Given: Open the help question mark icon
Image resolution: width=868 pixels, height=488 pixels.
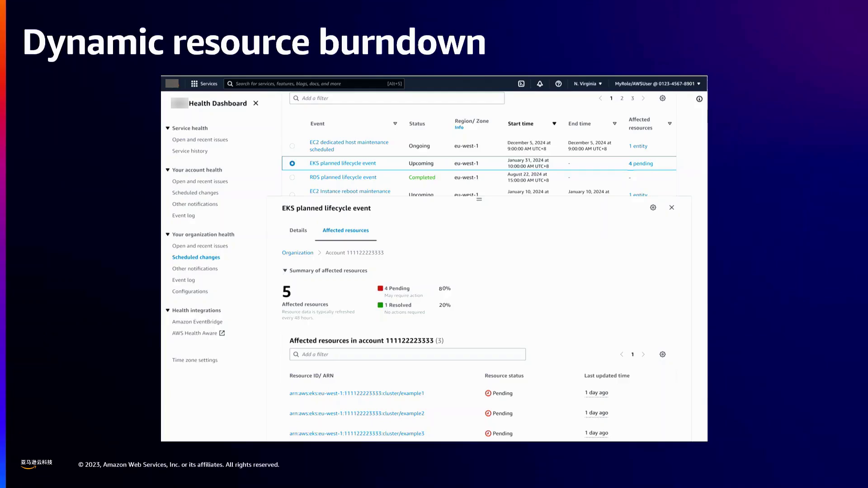Looking at the screenshot, I should [x=558, y=84].
